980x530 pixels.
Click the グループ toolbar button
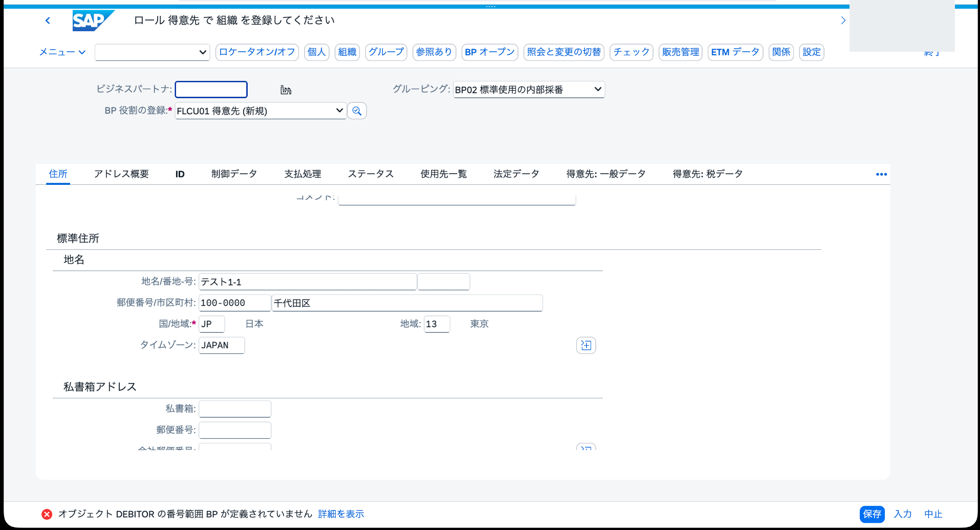(386, 52)
